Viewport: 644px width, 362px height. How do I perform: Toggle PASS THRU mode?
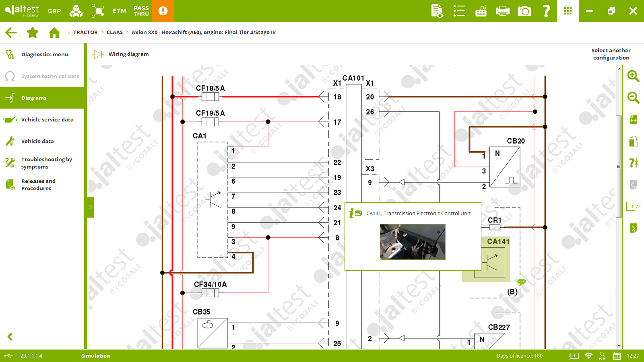[141, 11]
